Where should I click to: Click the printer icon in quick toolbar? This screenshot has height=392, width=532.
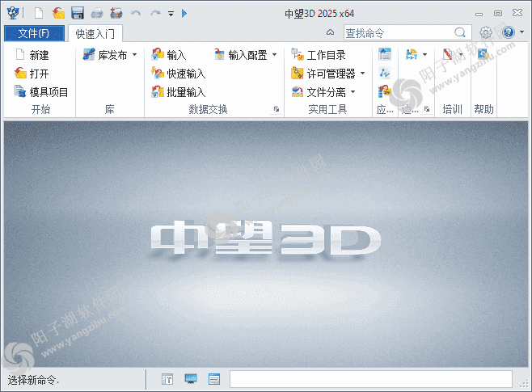pyautogui.click(x=97, y=13)
